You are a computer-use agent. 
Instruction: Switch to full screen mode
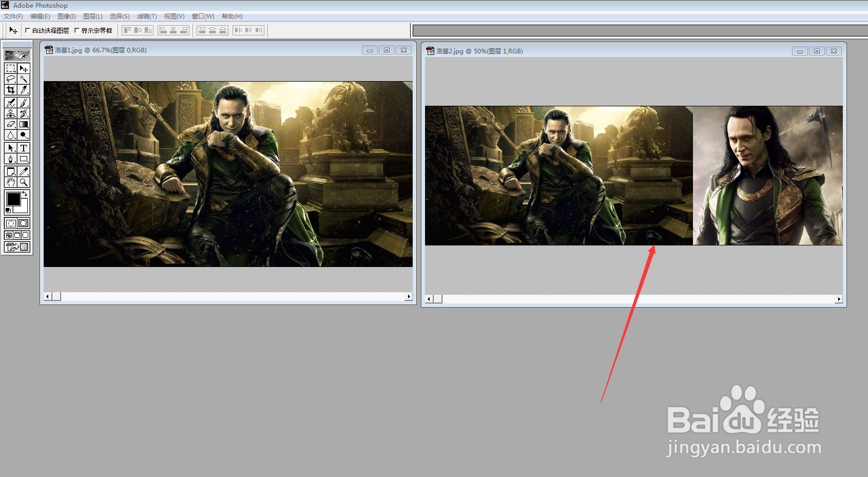(x=25, y=235)
